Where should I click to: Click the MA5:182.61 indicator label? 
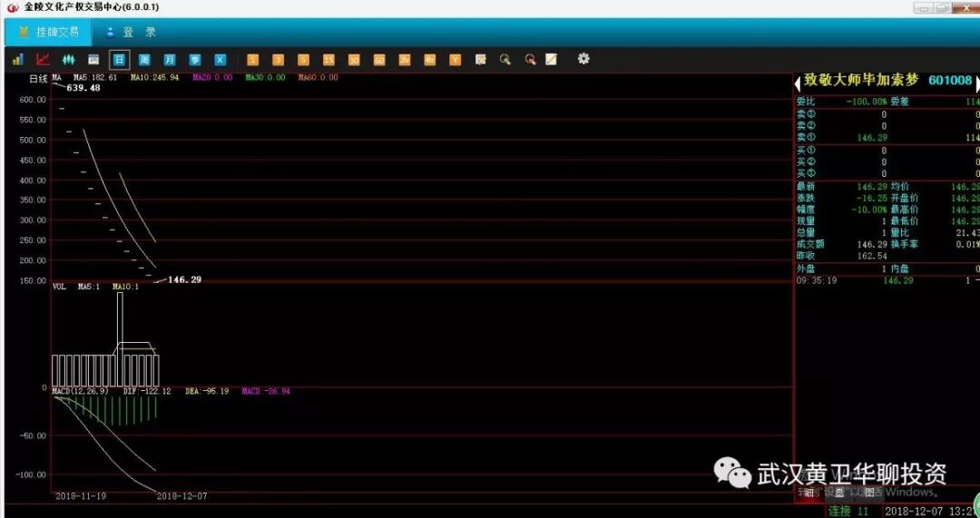tap(95, 77)
